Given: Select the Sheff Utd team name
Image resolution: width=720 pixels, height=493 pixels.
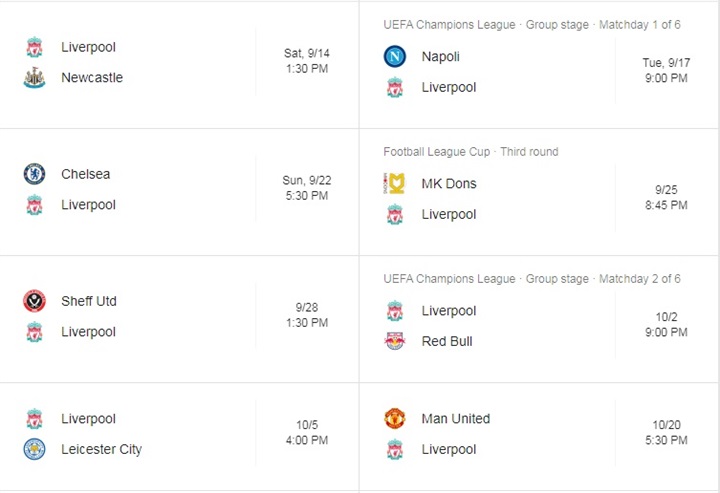Looking at the screenshot, I should 89,301.
